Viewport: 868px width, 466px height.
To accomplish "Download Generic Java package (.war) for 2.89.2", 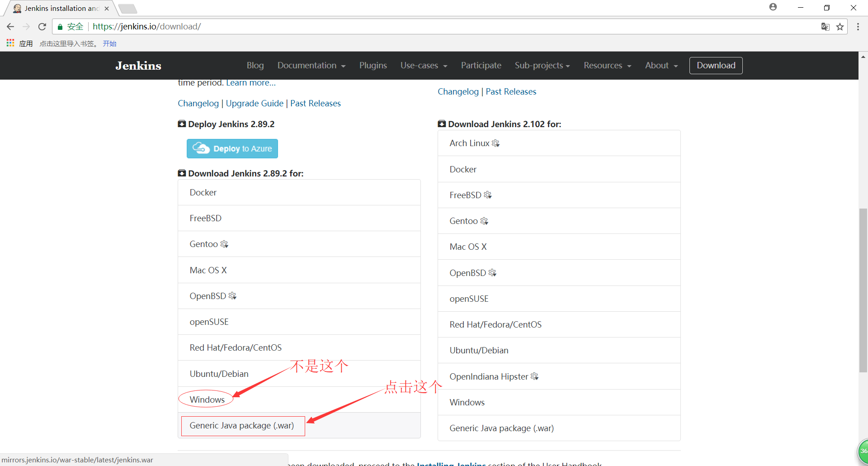I will point(299,425).
